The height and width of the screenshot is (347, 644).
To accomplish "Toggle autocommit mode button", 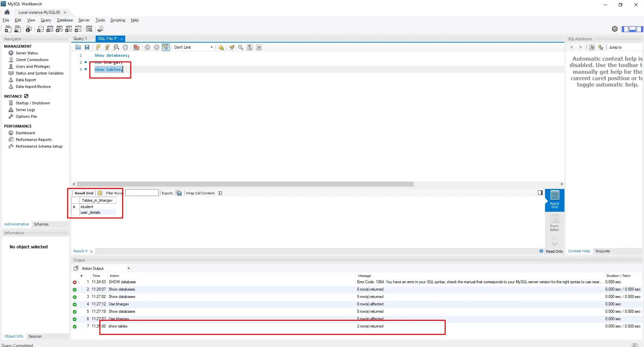I will 166,47.
